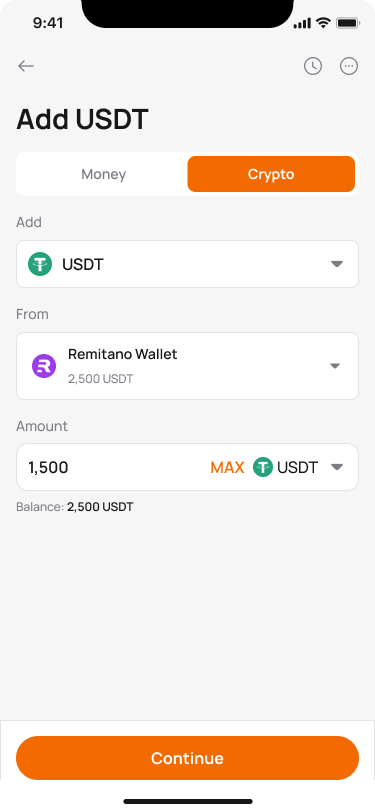The height and width of the screenshot is (812, 375).
Task: Expand the Remitano Wallet source dropdown arrow
Action: (335, 366)
